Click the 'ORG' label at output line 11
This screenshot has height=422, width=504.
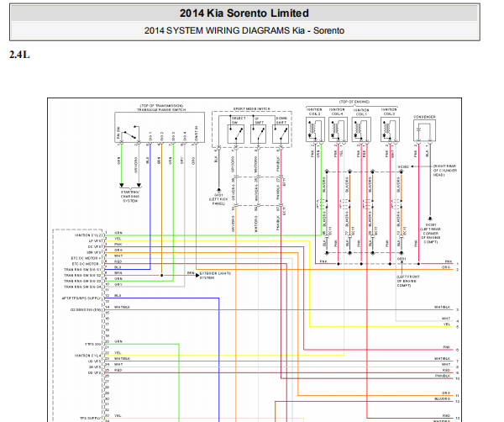coord(446,393)
